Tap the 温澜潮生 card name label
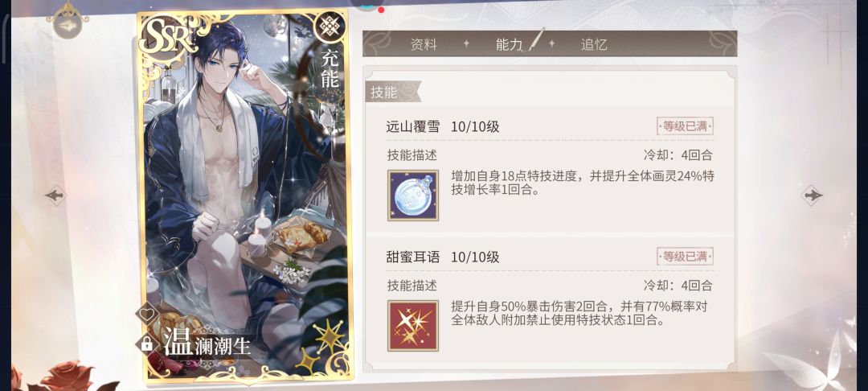This screenshot has height=391, width=868. pyautogui.click(x=207, y=343)
